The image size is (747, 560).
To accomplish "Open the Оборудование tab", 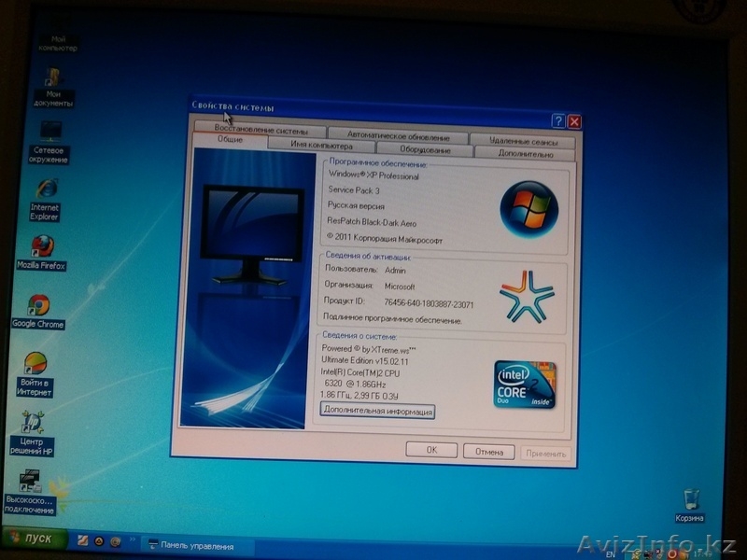I will (x=425, y=149).
